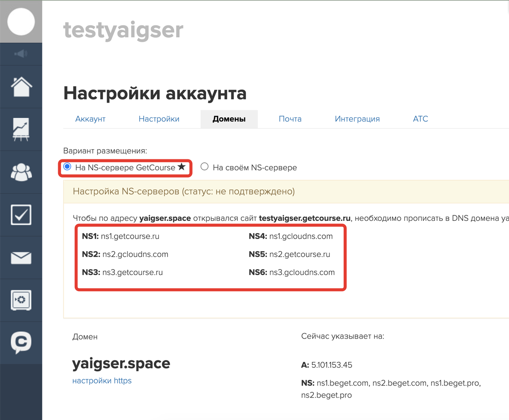This screenshot has width=509, height=420.
Task: Open the messages envelope icon in sidebar
Action: pos(21,258)
